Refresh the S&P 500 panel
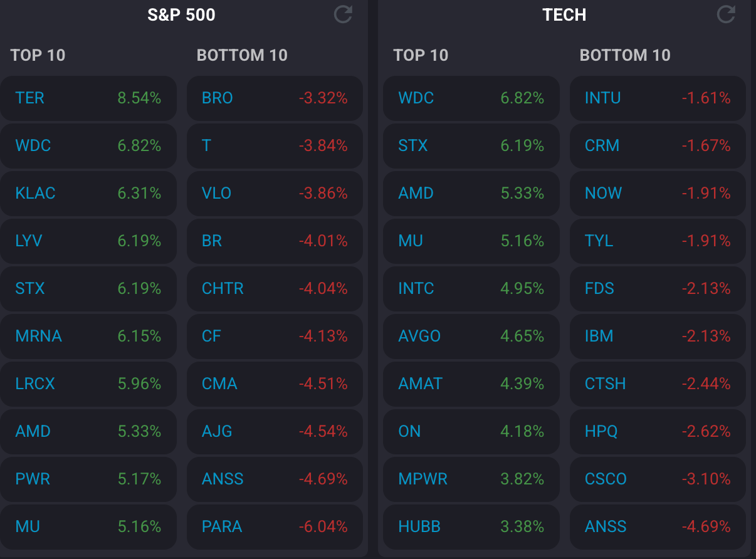This screenshot has width=756, height=559. (x=343, y=14)
